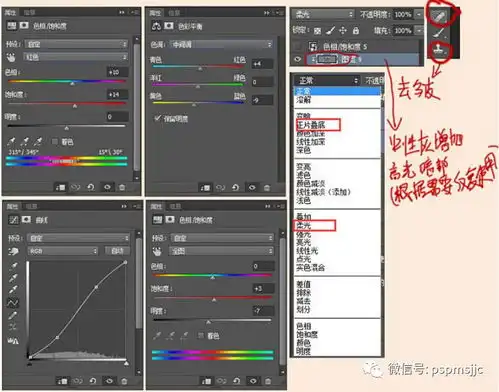This screenshot has height=392, width=499.
Task: Select pencil draw-curve tool in Curves panel
Action: coord(13,315)
